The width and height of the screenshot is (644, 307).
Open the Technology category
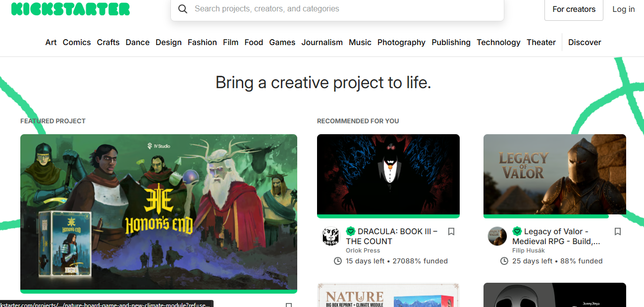pos(498,43)
